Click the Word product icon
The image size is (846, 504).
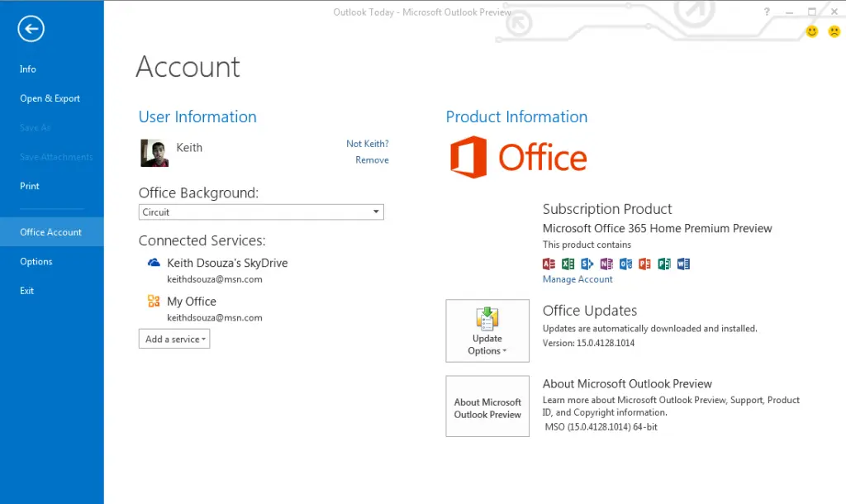[x=683, y=264]
